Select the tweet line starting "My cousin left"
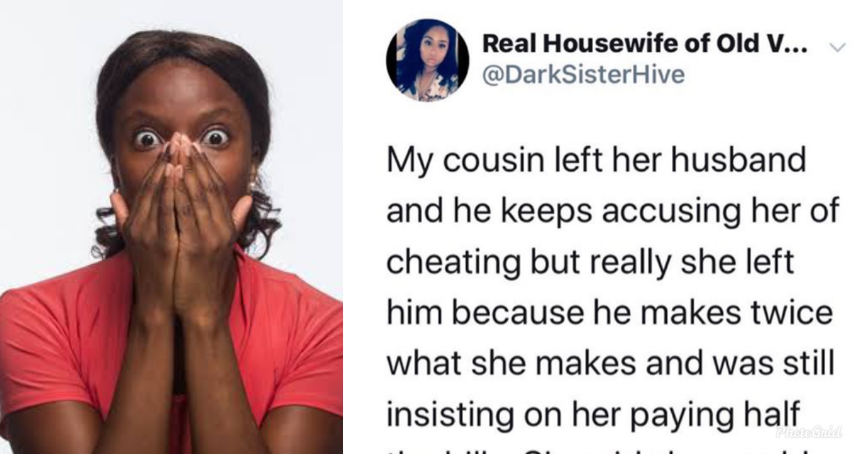868x454 pixels. pyautogui.click(x=596, y=161)
